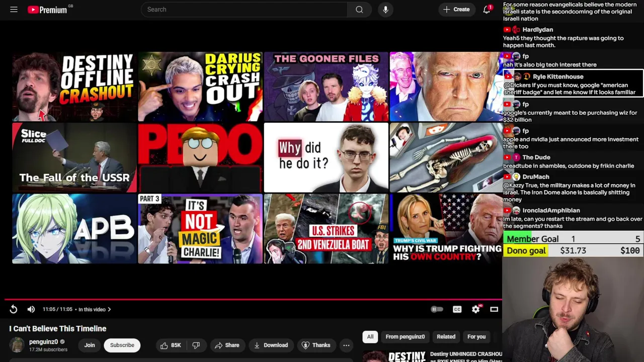644x362 pixels.
Task: Open Destiny UNHINGED CRASHOUT related video
Action: tap(433, 356)
